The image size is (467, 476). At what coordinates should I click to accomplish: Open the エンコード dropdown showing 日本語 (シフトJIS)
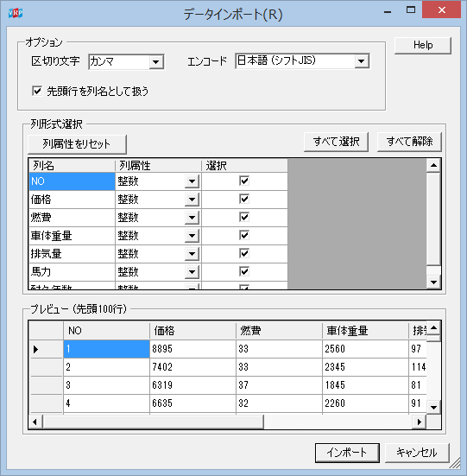[302, 61]
